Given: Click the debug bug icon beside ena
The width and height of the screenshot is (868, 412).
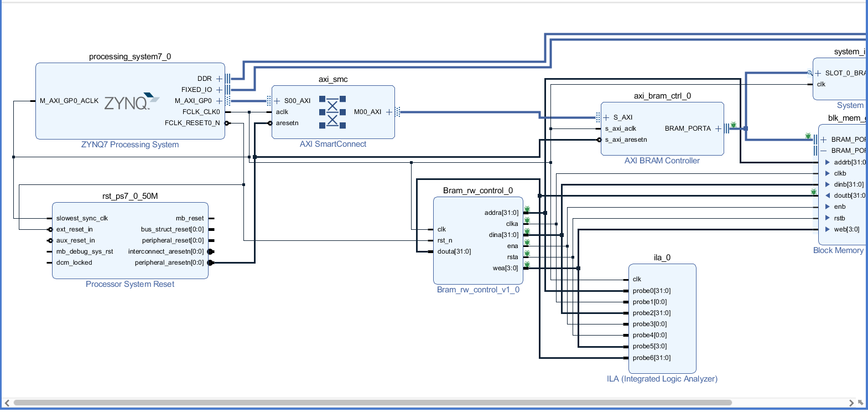Looking at the screenshot, I should (527, 243).
